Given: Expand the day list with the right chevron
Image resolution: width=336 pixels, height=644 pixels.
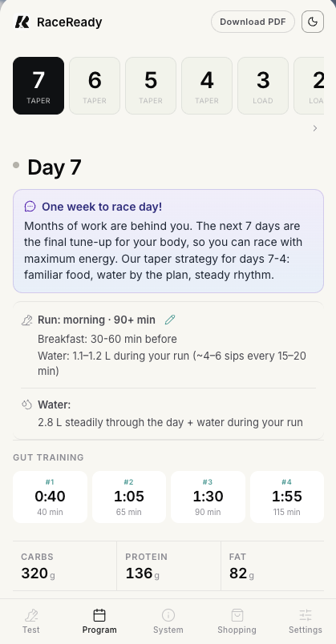Looking at the screenshot, I should (315, 128).
